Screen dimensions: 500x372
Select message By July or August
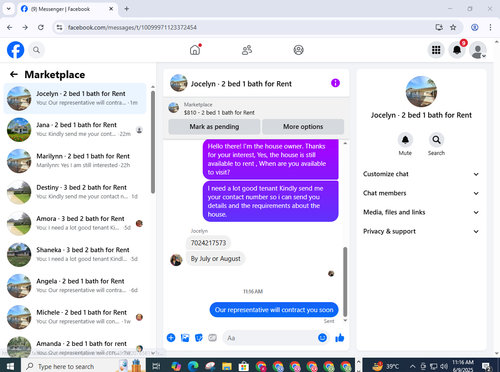click(215, 259)
